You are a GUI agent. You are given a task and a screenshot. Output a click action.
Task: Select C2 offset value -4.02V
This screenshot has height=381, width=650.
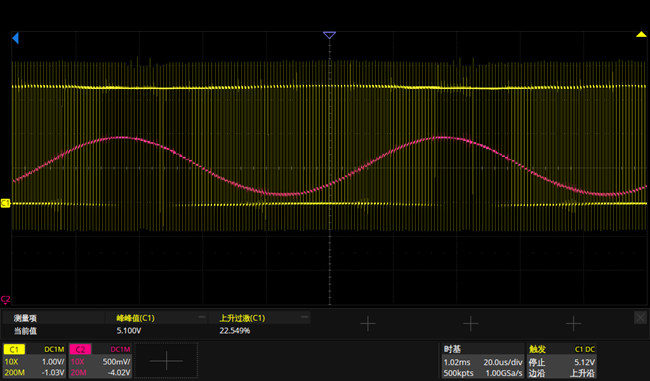click(x=119, y=372)
